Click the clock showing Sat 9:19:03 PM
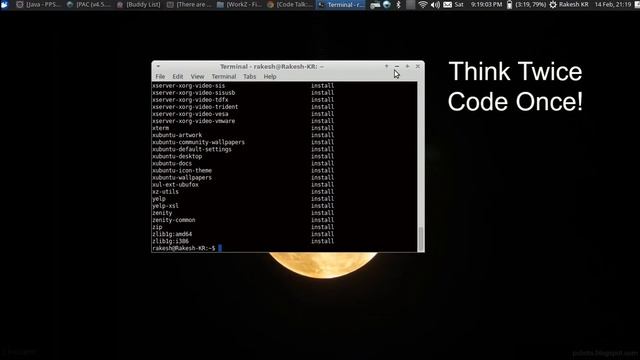Viewport: 640px width, 360px height. [478, 4]
